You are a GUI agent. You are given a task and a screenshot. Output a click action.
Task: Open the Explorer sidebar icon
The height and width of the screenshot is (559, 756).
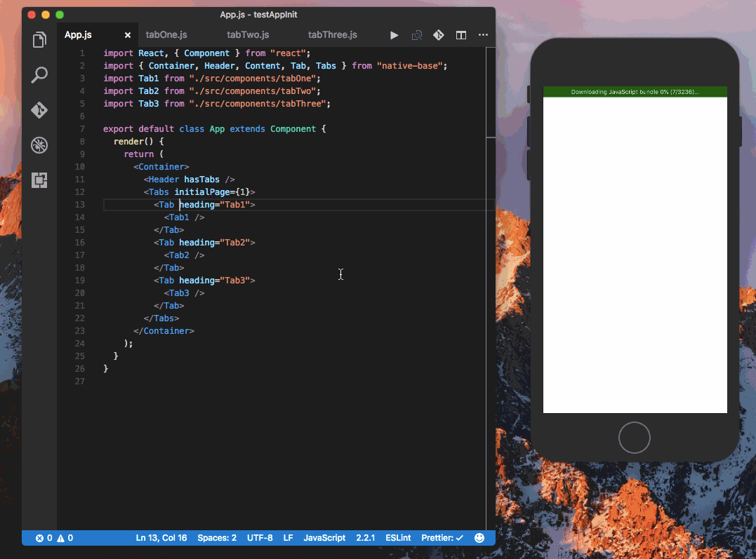tap(39, 40)
